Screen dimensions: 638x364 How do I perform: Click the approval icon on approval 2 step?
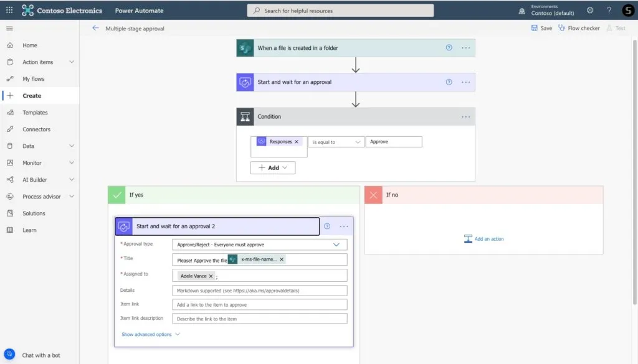(124, 226)
